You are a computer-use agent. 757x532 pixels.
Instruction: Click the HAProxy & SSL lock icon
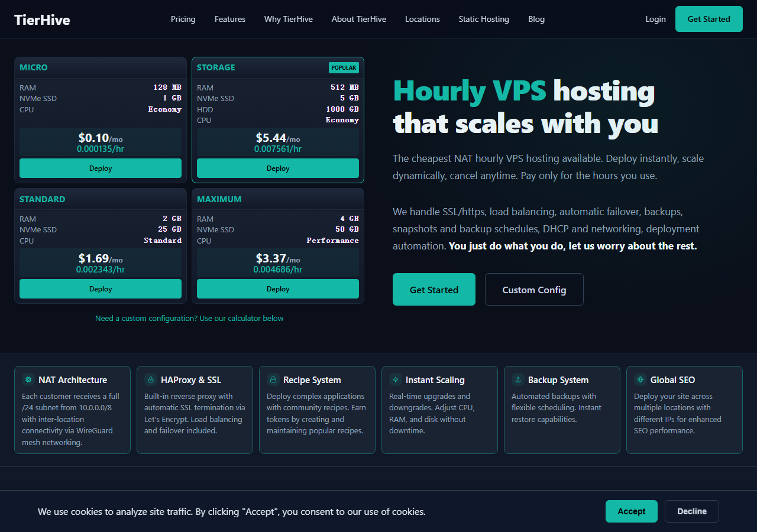150,379
